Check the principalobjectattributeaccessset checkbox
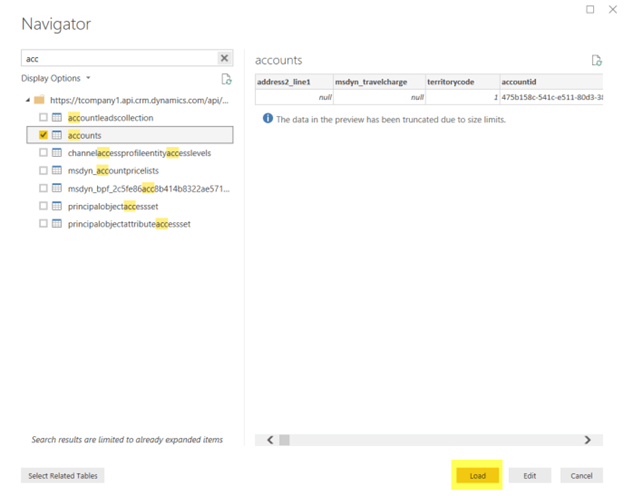624x496 pixels. click(43, 223)
